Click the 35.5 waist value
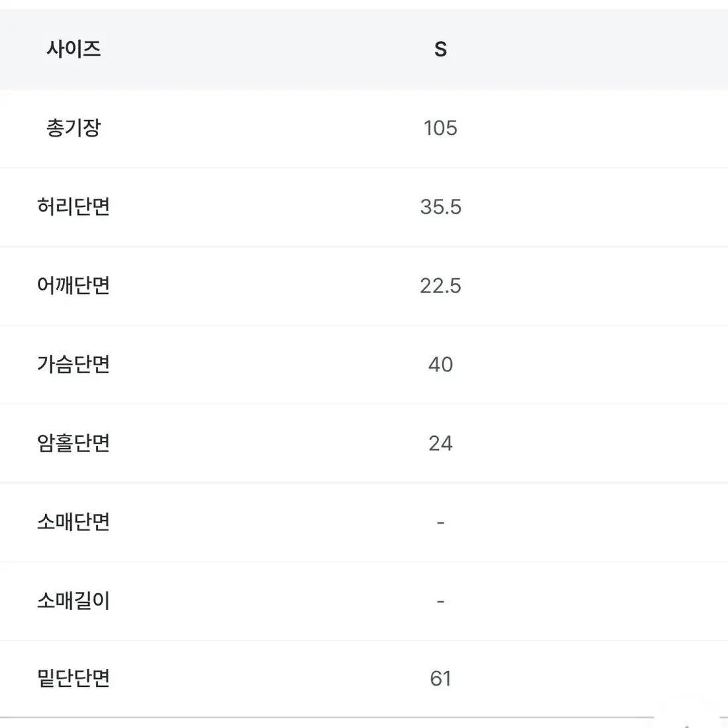Screen dimensions: 728x728 tap(440, 207)
